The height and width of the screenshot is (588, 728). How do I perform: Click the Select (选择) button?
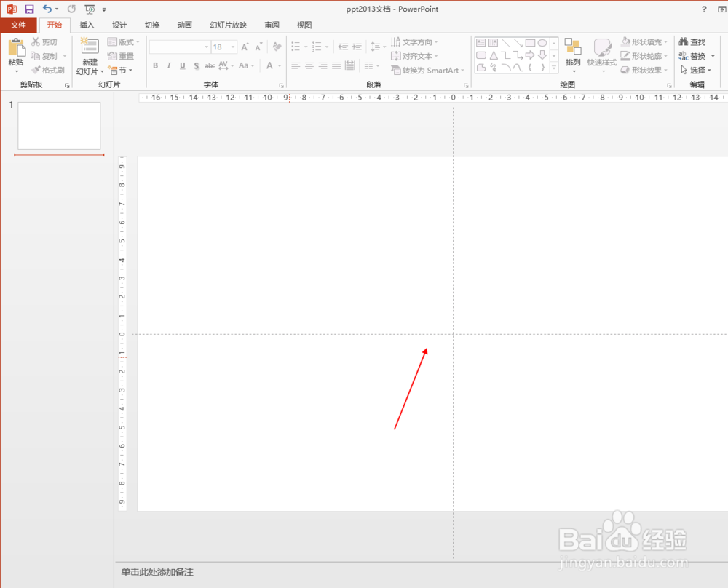coord(695,70)
